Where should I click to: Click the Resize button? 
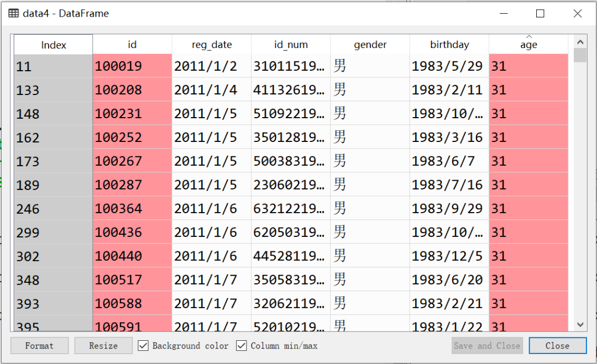click(x=103, y=346)
